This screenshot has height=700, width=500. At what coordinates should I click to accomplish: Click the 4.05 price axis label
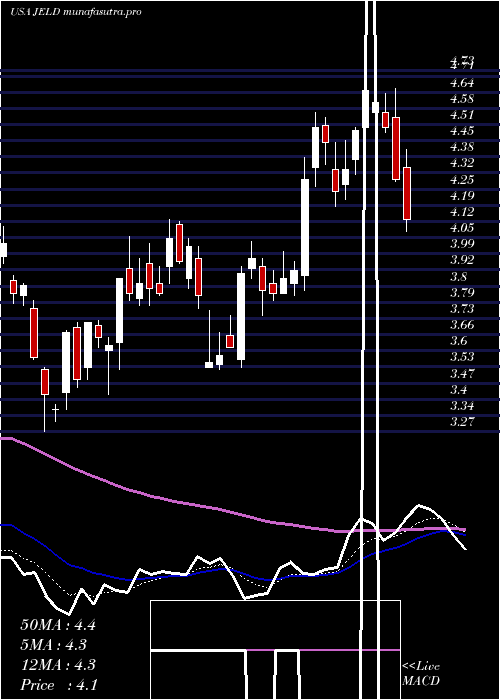click(x=462, y=228)
